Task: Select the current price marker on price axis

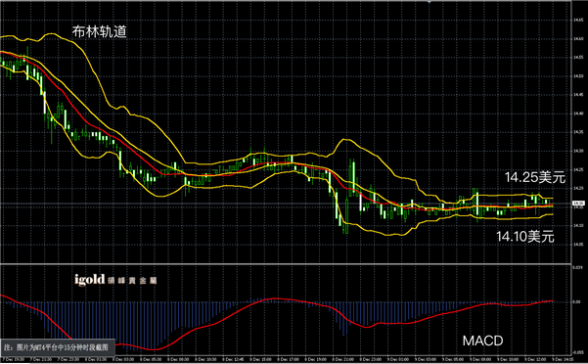Action: click(x=577, y=204)
